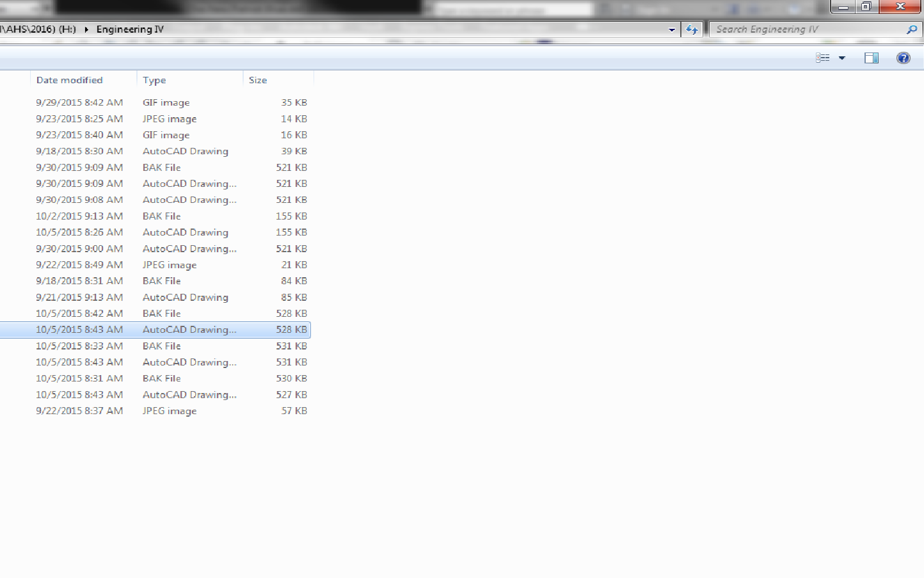924x578 pixels.
Task: Click the Engineering IV breadcrumb
Action: (x=130, y=29)
